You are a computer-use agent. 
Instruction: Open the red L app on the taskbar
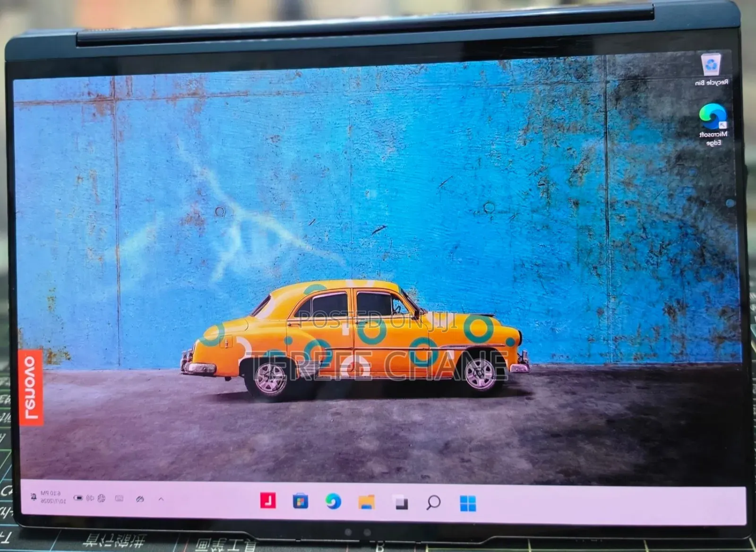[268, 500]
